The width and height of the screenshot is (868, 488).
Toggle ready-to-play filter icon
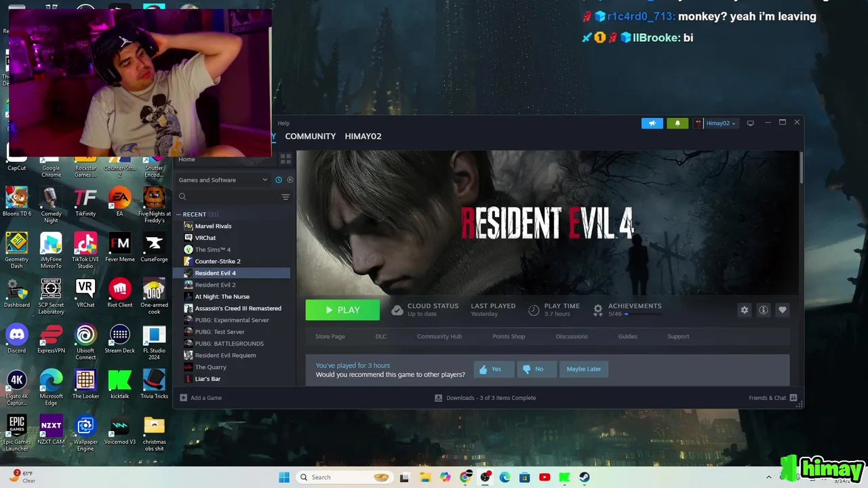pyautogui.click(x=290, y=180)
